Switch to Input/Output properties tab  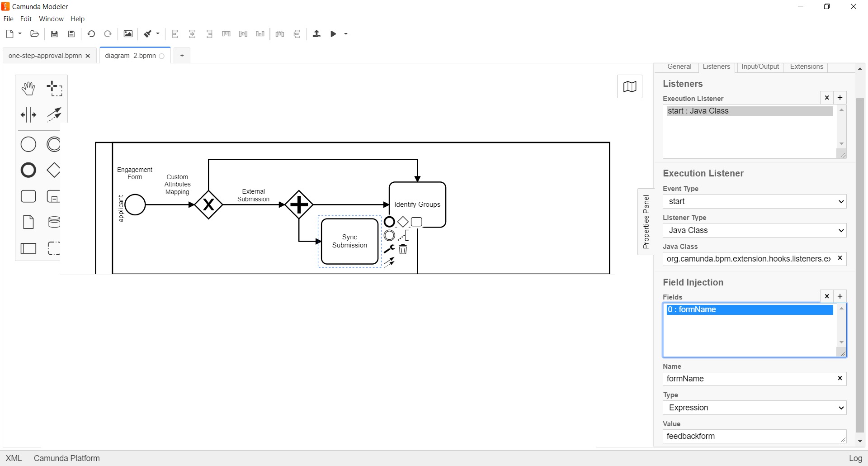(x=760, y=67)
